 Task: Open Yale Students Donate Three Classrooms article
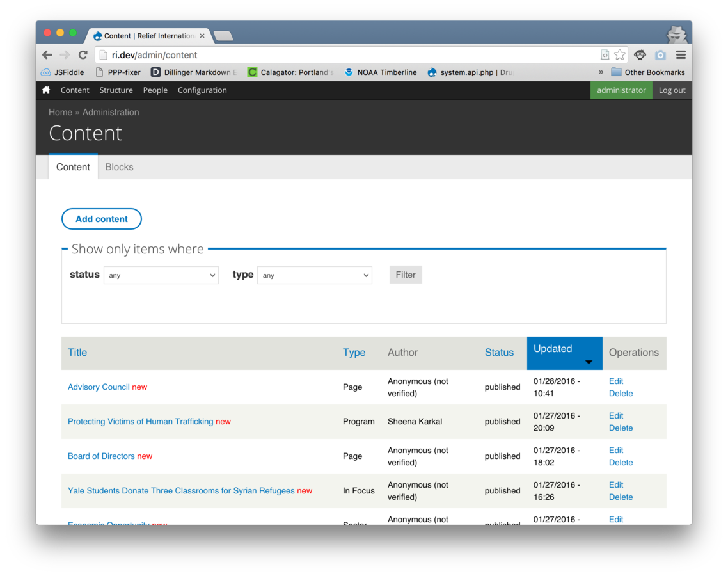pos(181,490)
